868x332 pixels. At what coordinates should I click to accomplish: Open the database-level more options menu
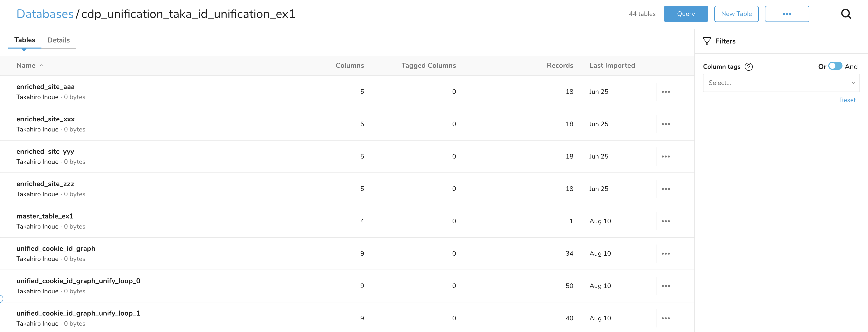pos(787,14)
